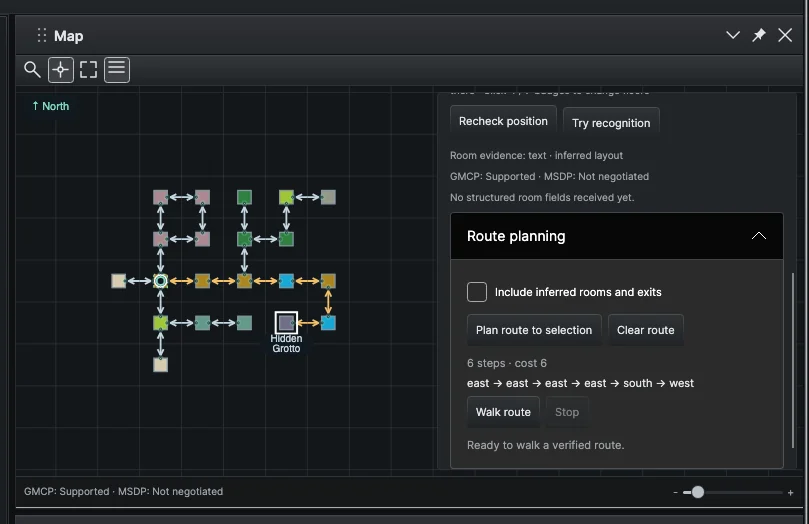809x524 pixels.
Task: Pin the Map panel
Action: click(758, 35)
